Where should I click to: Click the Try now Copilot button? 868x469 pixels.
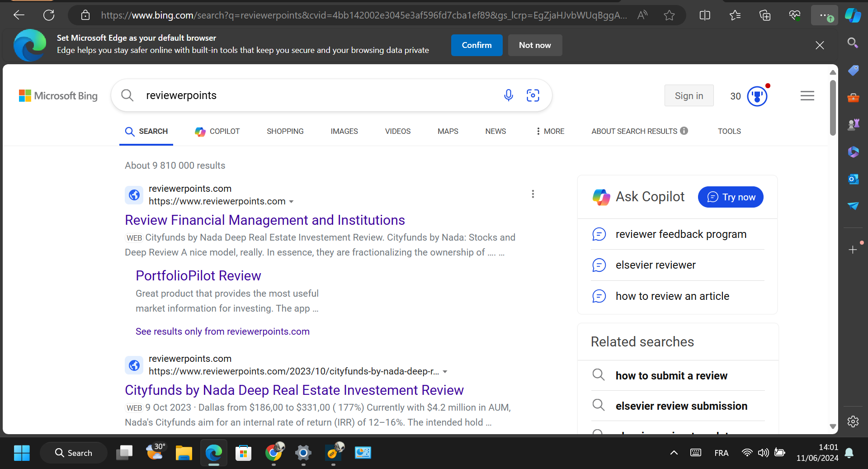pyautogui.click(x=731, y=197)
